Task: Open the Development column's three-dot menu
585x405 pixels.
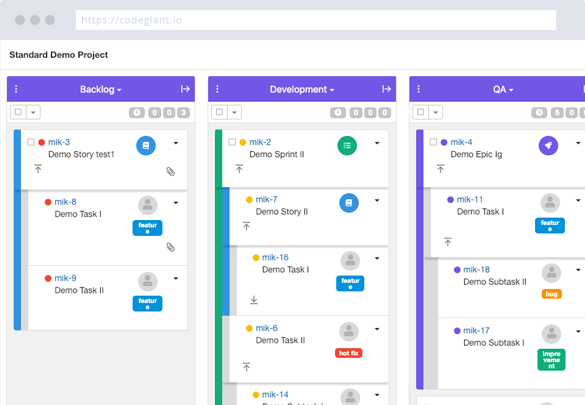Action: [x=217, y=89]
